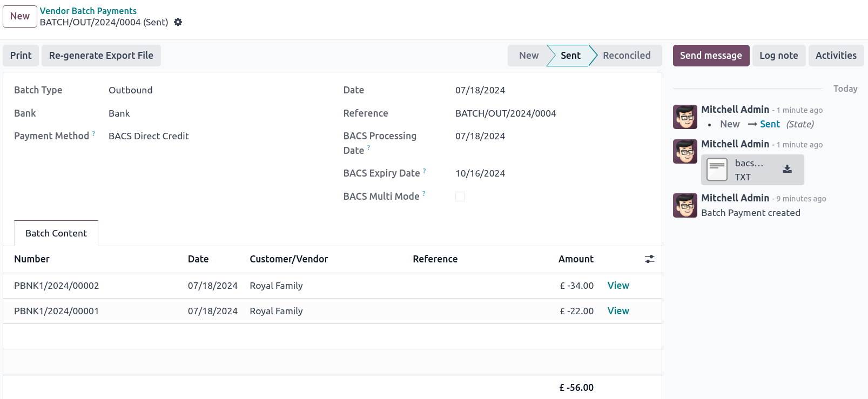Viewport: 868px width, 399px height.
Task: Show help tooltip for BACS Expiry Date
Action: click(x=425, y=171)
